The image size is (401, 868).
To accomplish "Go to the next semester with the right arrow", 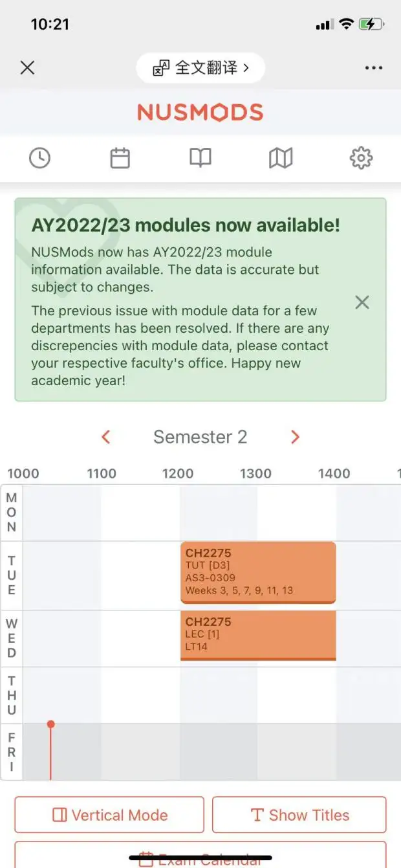I will coord(295,438).
